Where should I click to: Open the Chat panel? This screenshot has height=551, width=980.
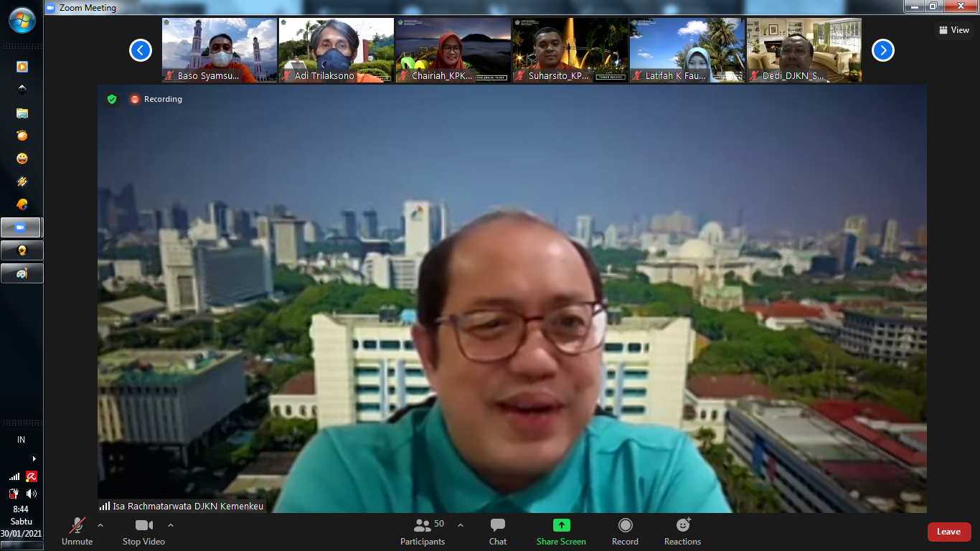pyautogui.click(x=497, y=532)
